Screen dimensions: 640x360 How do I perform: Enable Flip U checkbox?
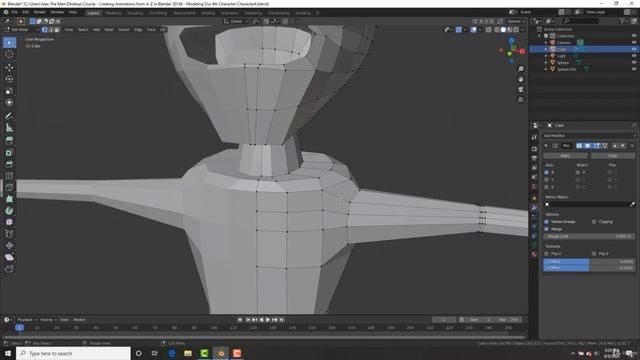[547, 253]
